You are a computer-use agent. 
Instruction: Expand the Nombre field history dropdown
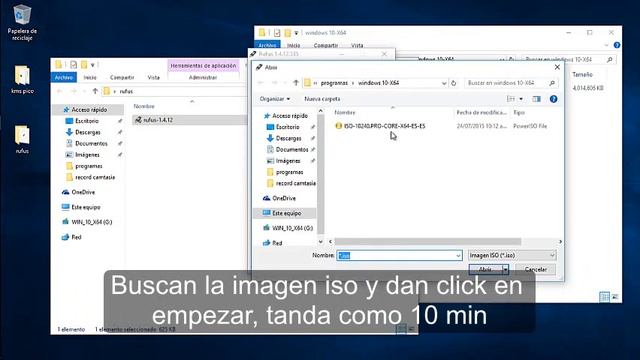coord(458,256)
